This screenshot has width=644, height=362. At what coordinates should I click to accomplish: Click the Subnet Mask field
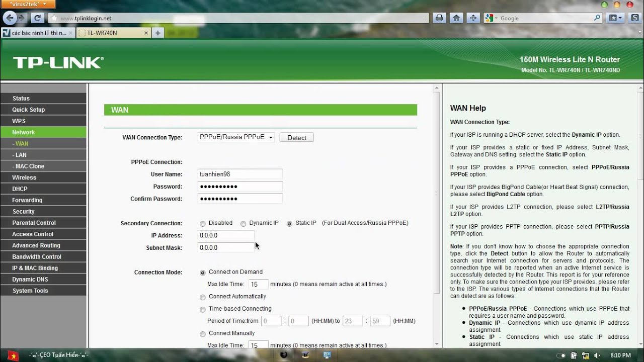226,247
